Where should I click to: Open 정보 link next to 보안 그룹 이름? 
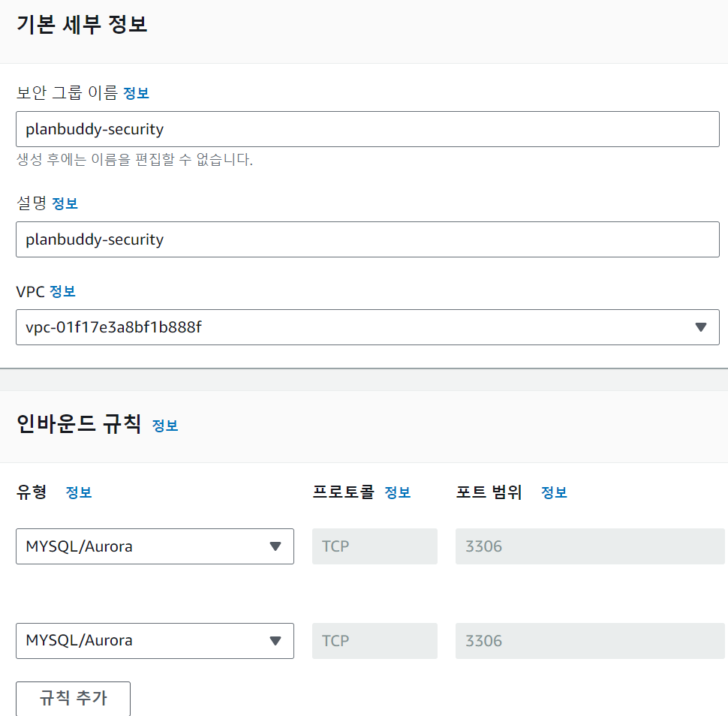(136, 93)
